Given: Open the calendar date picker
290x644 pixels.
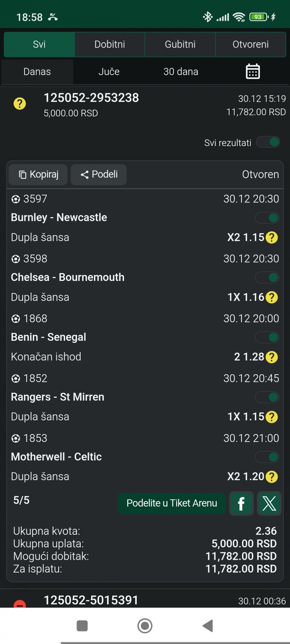Looking at the screenshot, I should pos(253,72).
